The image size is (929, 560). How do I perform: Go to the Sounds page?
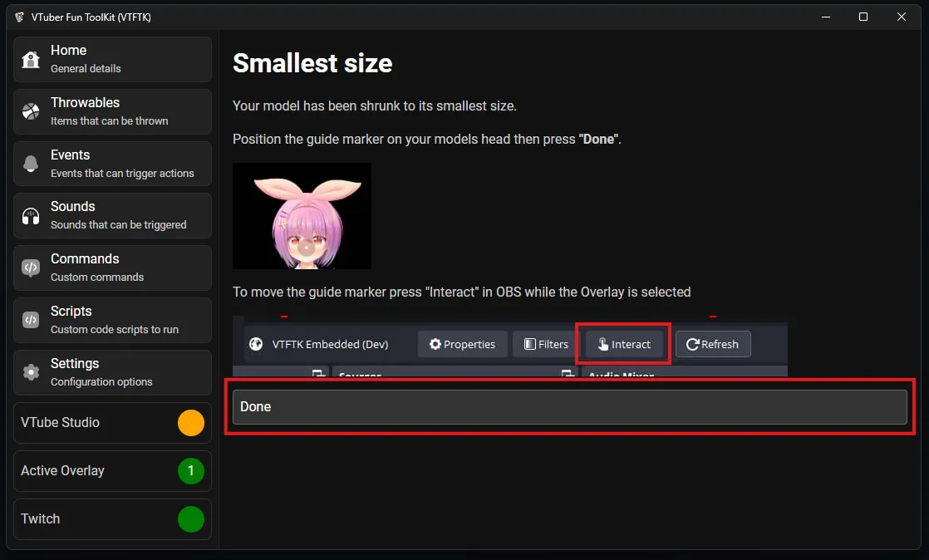coord(112,216)
